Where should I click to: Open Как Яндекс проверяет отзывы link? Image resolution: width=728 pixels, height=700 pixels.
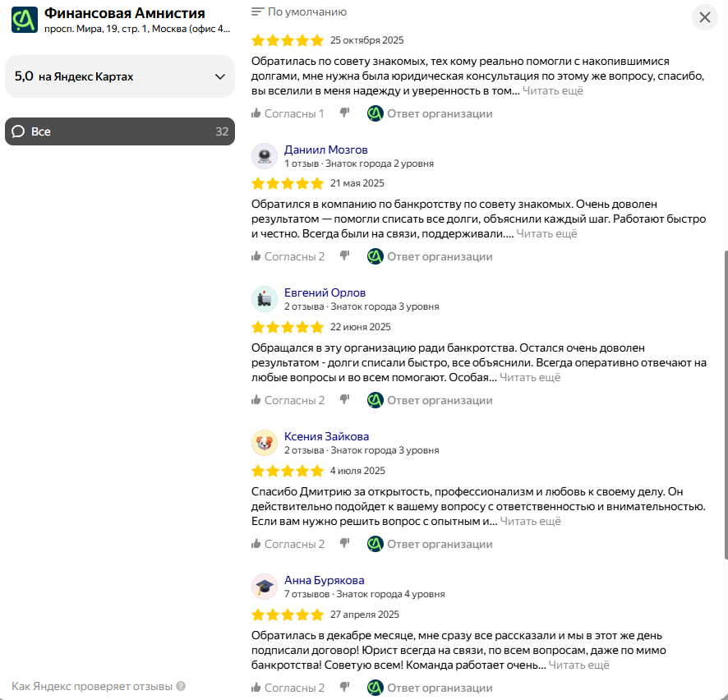click(x=92, y=686)
